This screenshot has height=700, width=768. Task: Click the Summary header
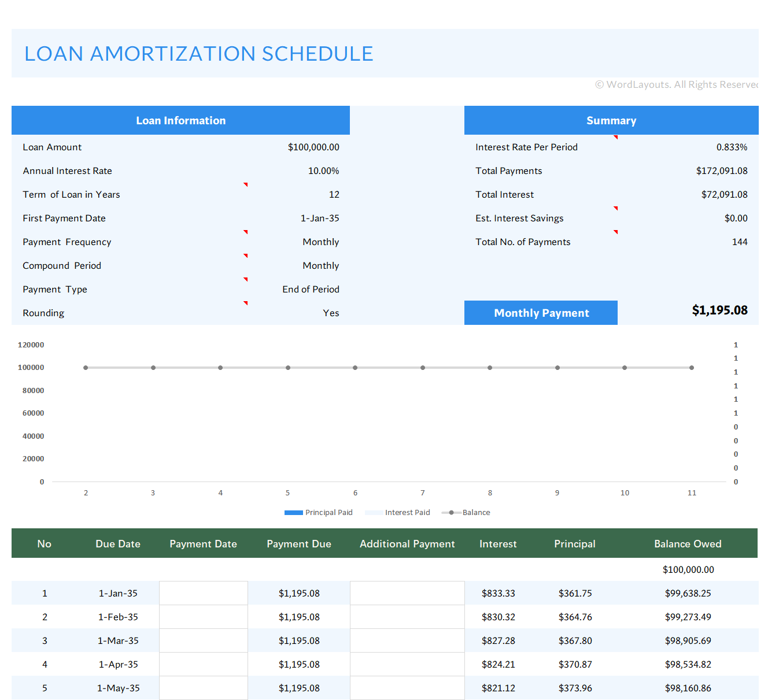pyautogui.click(x=611, y=120)
